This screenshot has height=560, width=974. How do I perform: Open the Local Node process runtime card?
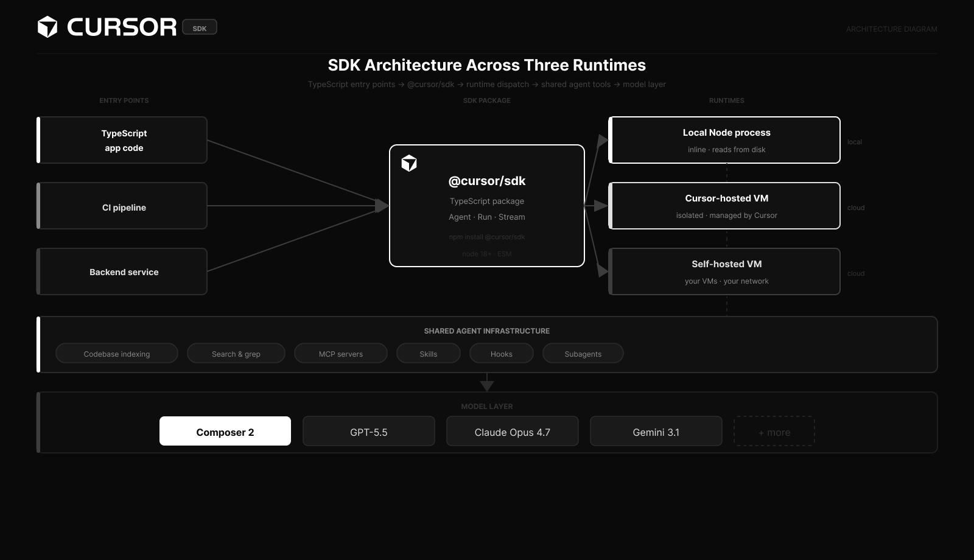[x=724, y=140]
